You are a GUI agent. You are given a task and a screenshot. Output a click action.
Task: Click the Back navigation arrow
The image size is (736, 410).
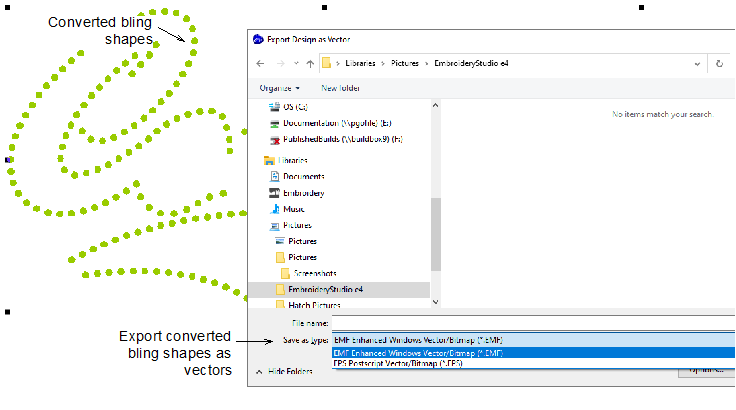(x=261, y=63)
